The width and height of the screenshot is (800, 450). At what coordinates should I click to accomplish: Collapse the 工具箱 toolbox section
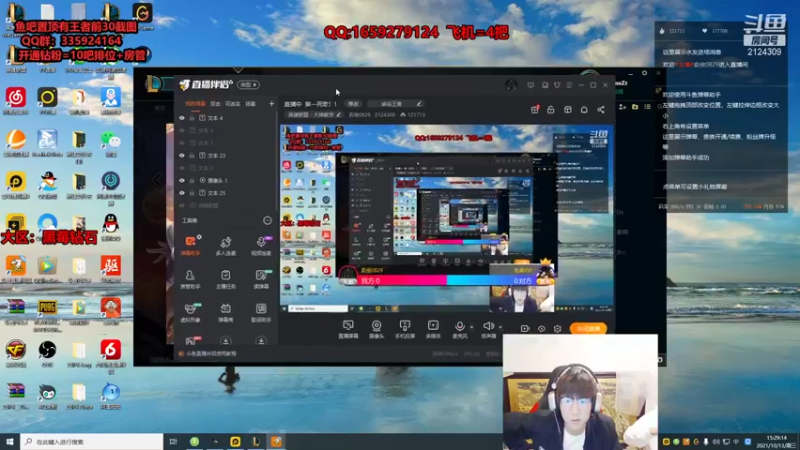pyautogui.click(x=267, y=220)
